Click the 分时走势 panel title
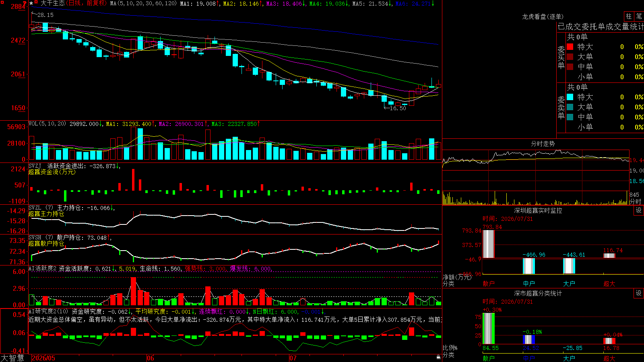Image resolution: width=644 pixels, height=362 pixels. click(543, 144)
